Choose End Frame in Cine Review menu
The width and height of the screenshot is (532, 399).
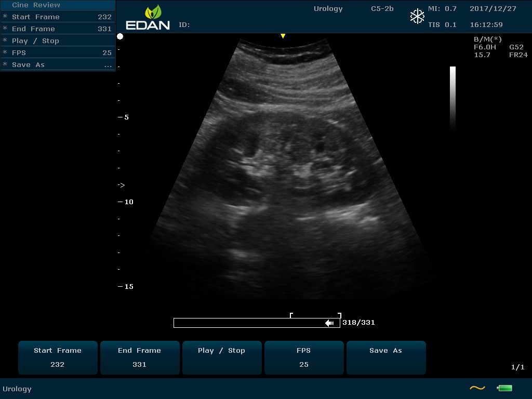pos(57,29)
